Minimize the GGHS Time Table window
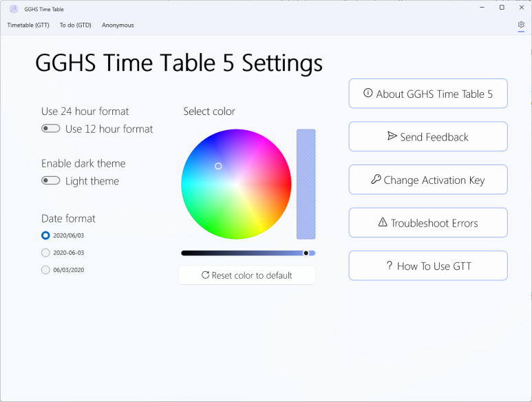The width and height of the screenshot is (532, 402). tap(482, 8)
